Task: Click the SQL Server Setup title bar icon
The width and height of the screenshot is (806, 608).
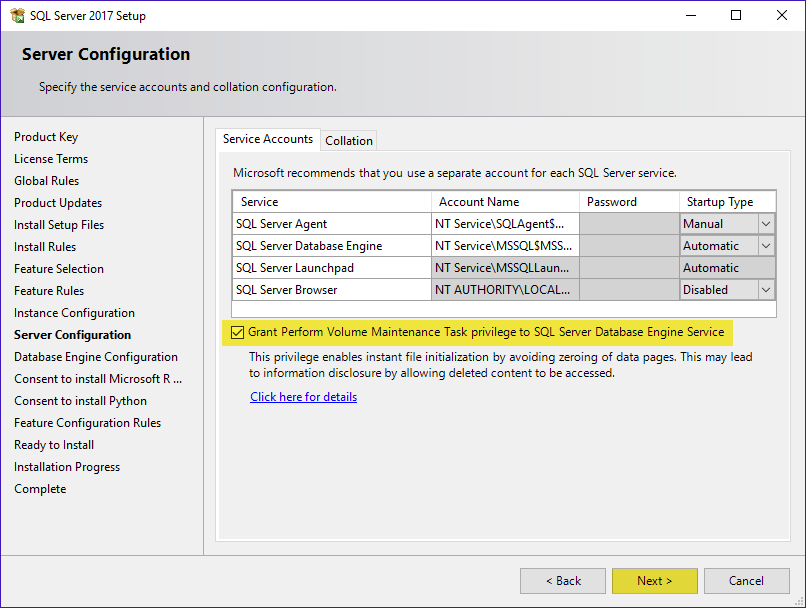Action: click(17, 15)
